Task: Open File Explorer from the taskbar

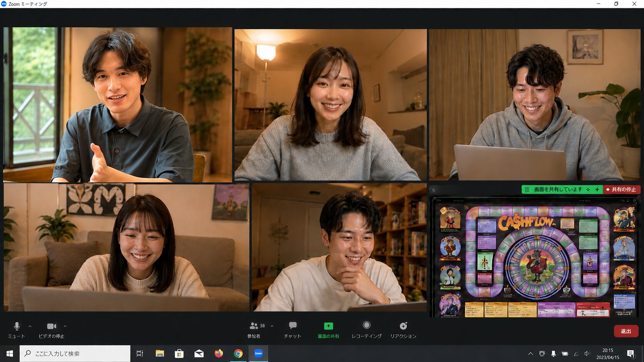Action: 159,354
